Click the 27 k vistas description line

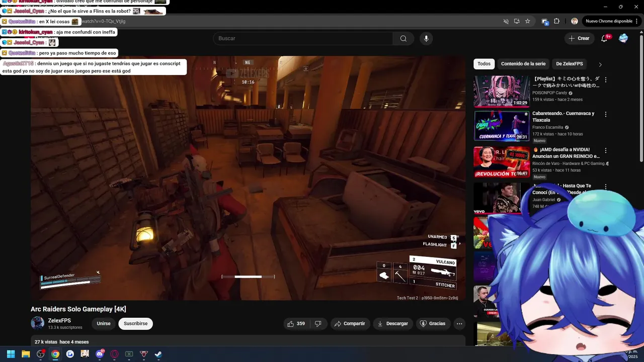click(61, 342)
